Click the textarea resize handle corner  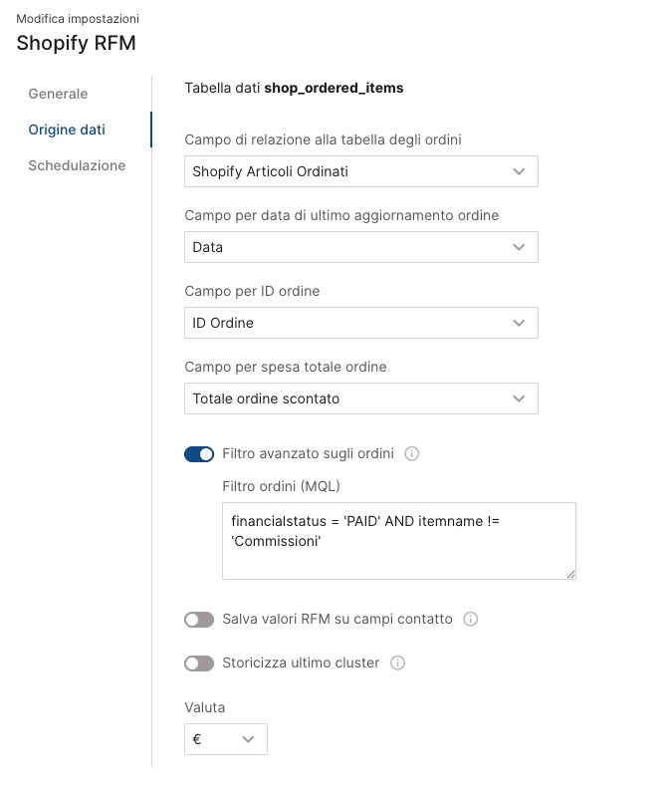tap(571, 574)
